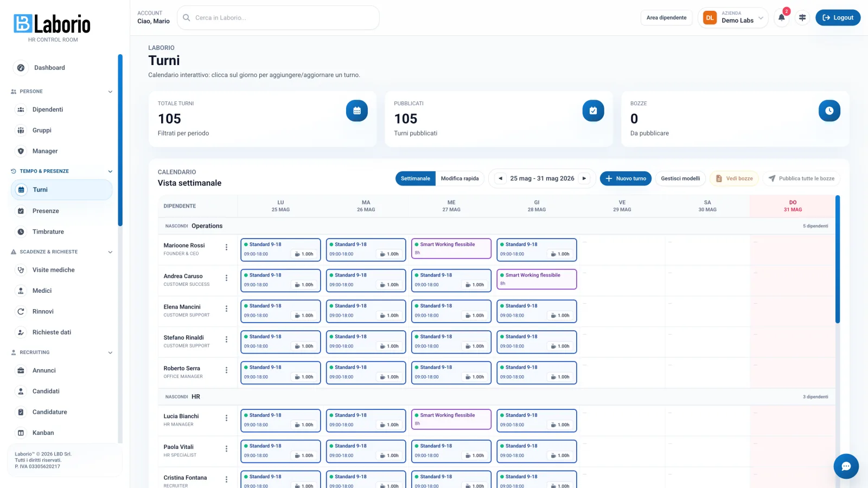Hide the HR group rows
Image resolution: width=868 pixels, height=488 pixels.
tap(176, 397)
